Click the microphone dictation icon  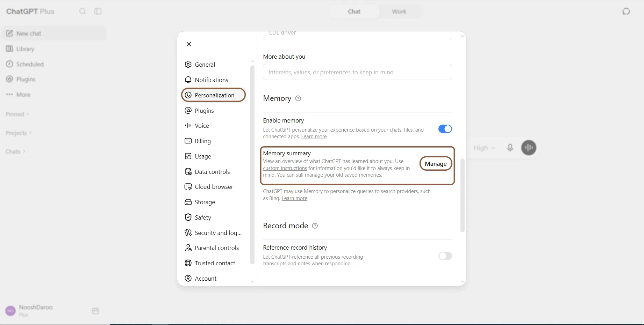[510, 148]
